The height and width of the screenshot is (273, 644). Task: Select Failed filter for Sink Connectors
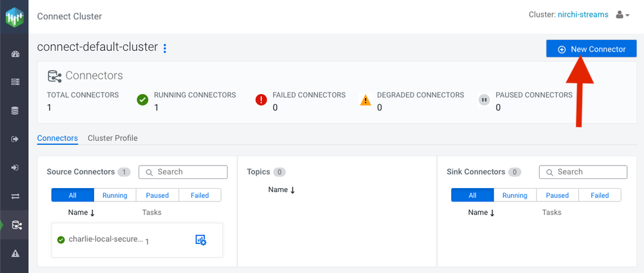[x=600, y=195]
